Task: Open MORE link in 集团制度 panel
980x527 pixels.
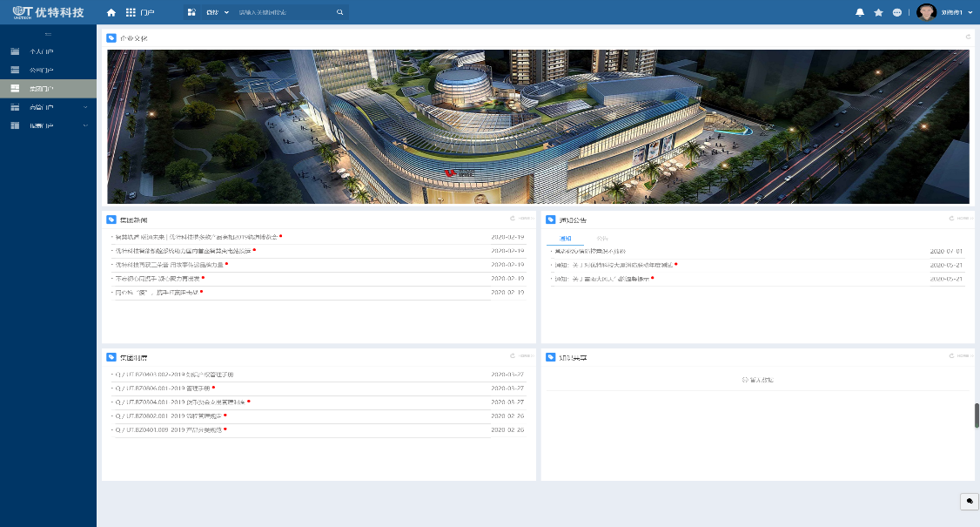Action: [x=526, y=356]
